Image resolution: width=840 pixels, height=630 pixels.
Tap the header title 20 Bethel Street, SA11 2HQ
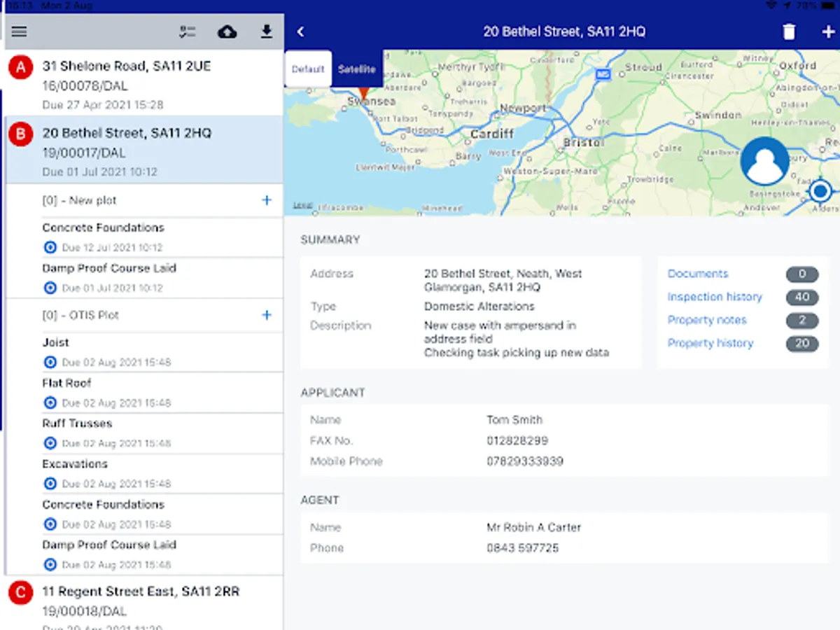(x=564, y=31)
